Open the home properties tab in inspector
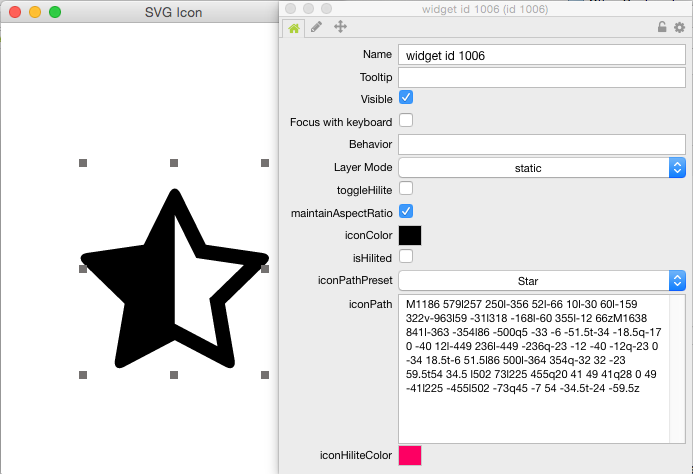Screen dimensions: 693x474 294,27
